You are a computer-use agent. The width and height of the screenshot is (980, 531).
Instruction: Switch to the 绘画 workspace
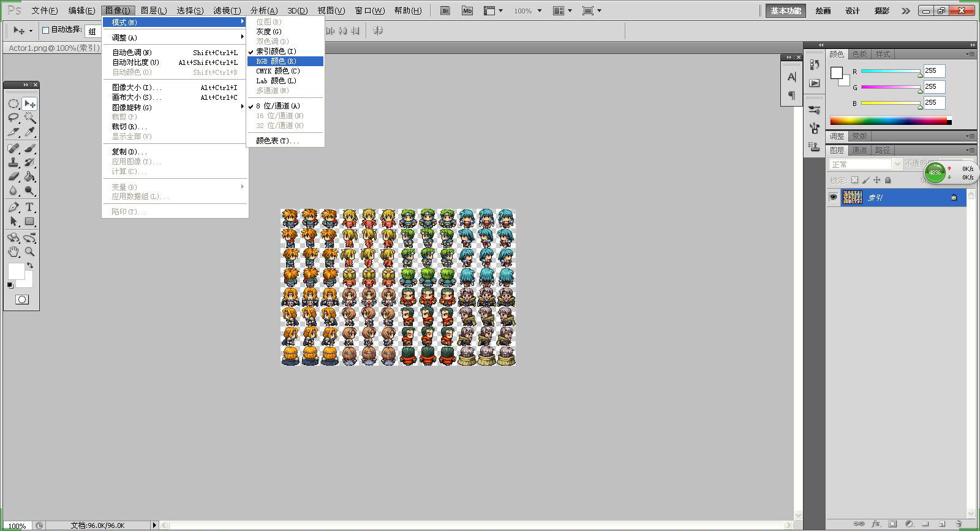(x=823, y=10)
